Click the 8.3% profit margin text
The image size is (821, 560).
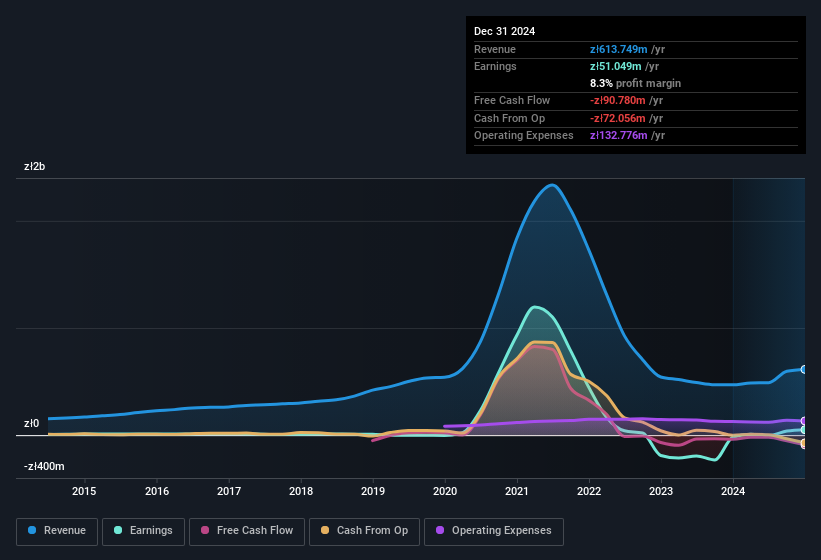tap(635, 83)
